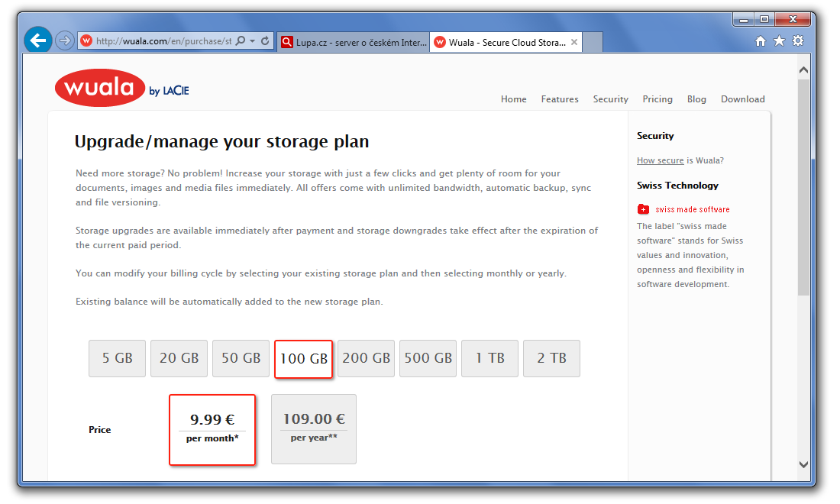Click the browser Back arrow button
This screenshot has height=504, width=840.
click(37, 40)
